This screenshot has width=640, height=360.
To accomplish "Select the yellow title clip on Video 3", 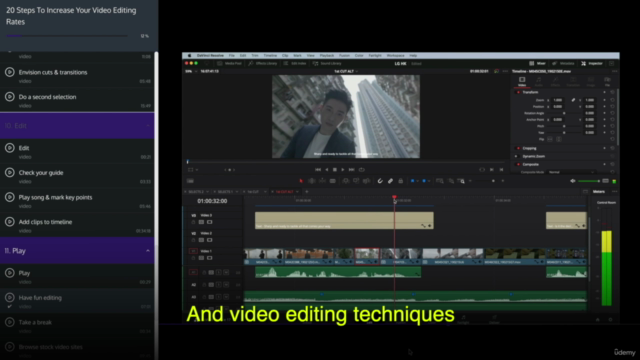I will 344,220.
